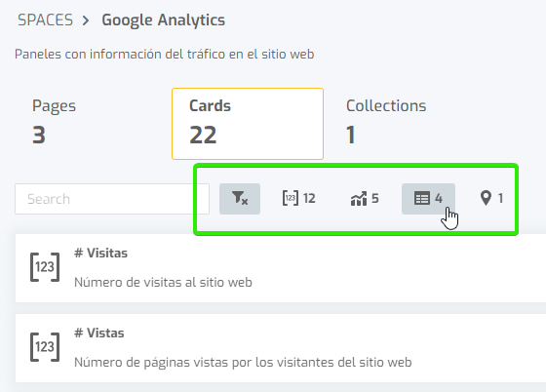Click the Número de visitas al sitio web description
546x392 pixels.
pyautogui.click(x=163, y=283)
